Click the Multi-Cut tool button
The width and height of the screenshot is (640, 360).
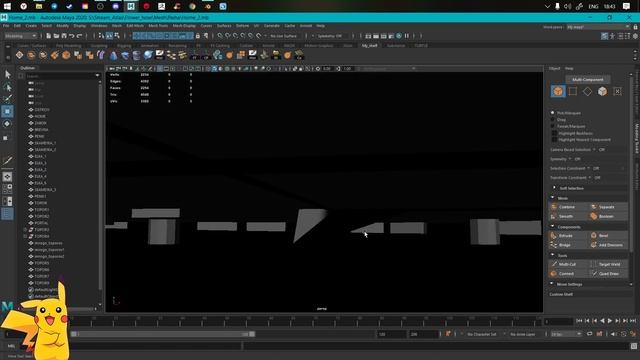(x=568, y=264)
